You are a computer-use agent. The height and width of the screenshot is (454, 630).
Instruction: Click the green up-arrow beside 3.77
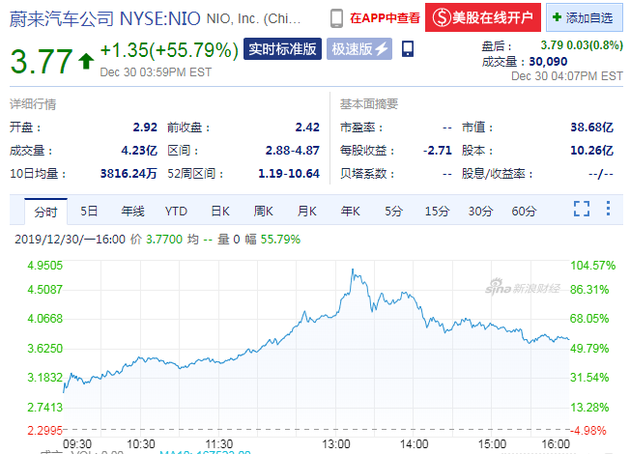[x=86, y=61]
